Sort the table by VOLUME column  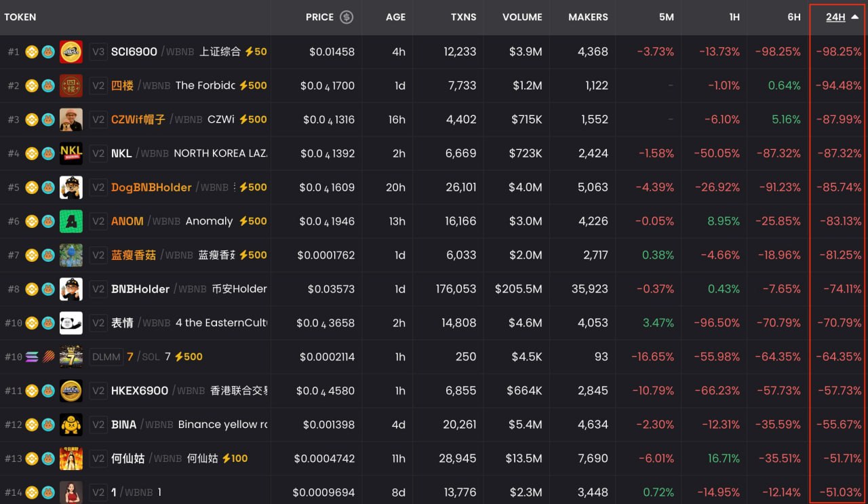pyautogui.click(x=521, y=17)
